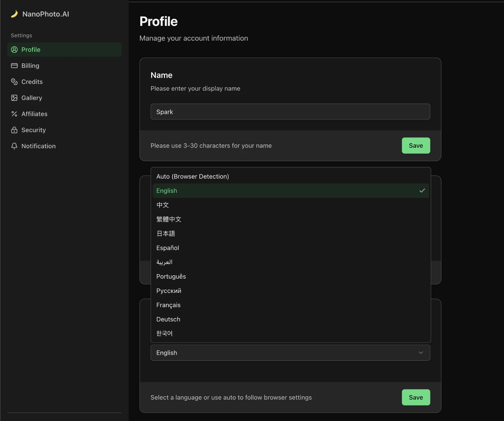Click the Credits coins icon

(14, 82)
